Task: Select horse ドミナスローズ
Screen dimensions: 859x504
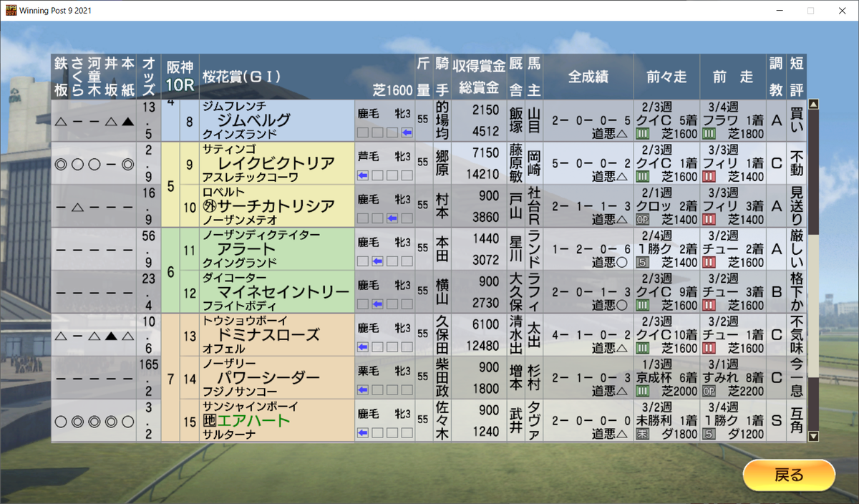Action: pyautogui.click(x=269, y=335)
